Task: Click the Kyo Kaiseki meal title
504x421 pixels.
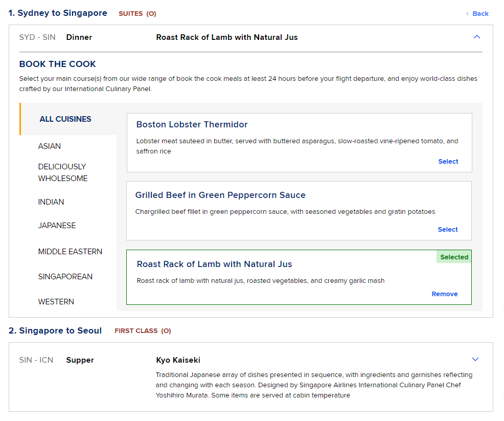Action: (178, 360)
